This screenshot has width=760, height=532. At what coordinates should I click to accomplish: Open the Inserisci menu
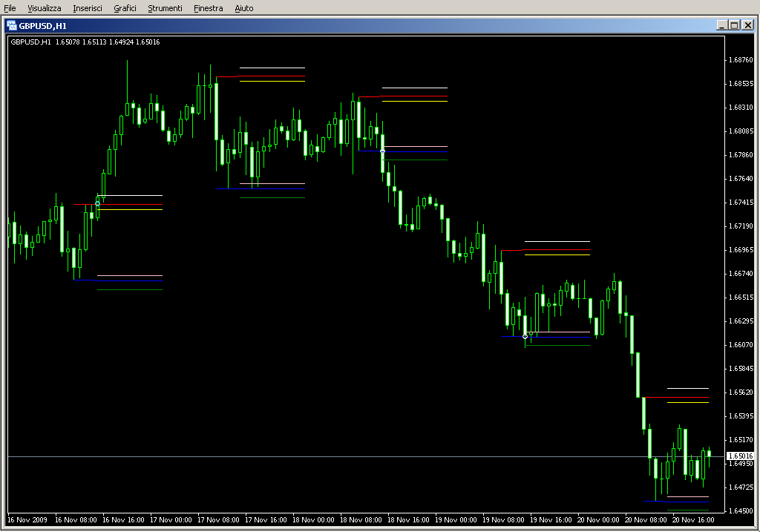tap(88, 8)
